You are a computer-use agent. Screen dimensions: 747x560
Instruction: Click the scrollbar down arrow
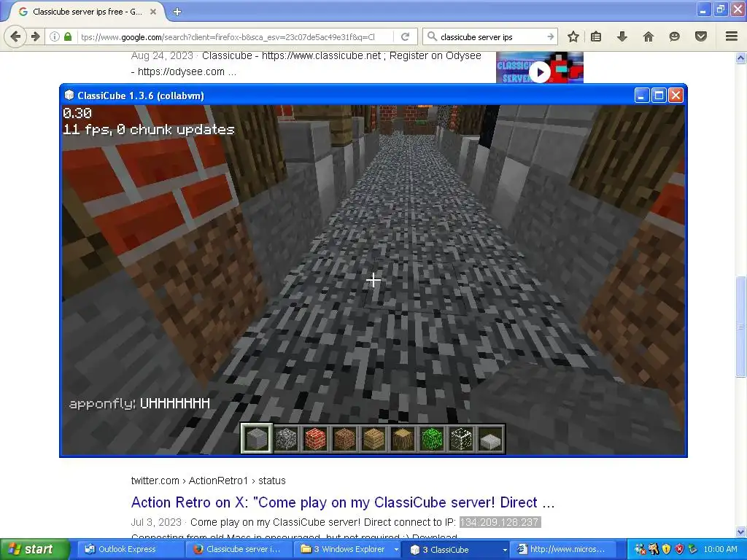click(x=740, y=532)
